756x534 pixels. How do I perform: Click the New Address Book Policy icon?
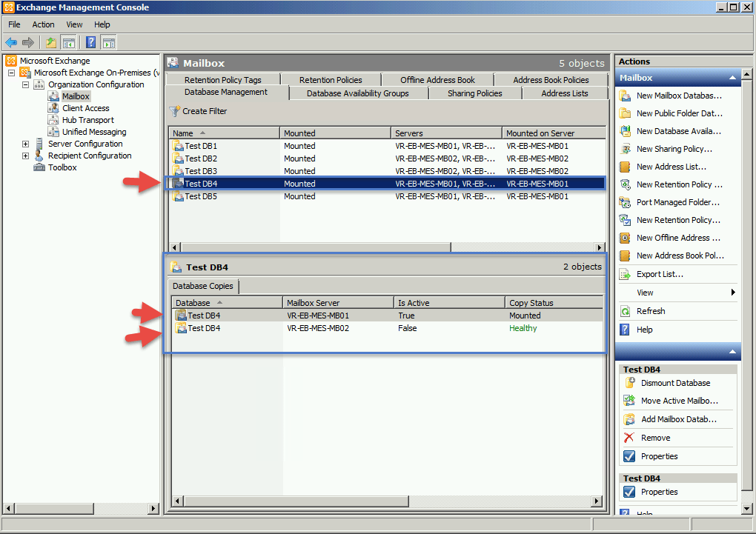tap(625, 256)
